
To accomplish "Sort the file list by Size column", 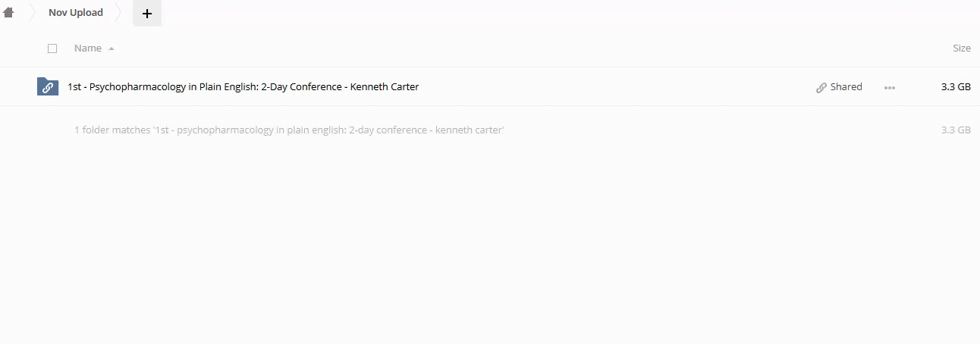I will [x=961, y=48].
